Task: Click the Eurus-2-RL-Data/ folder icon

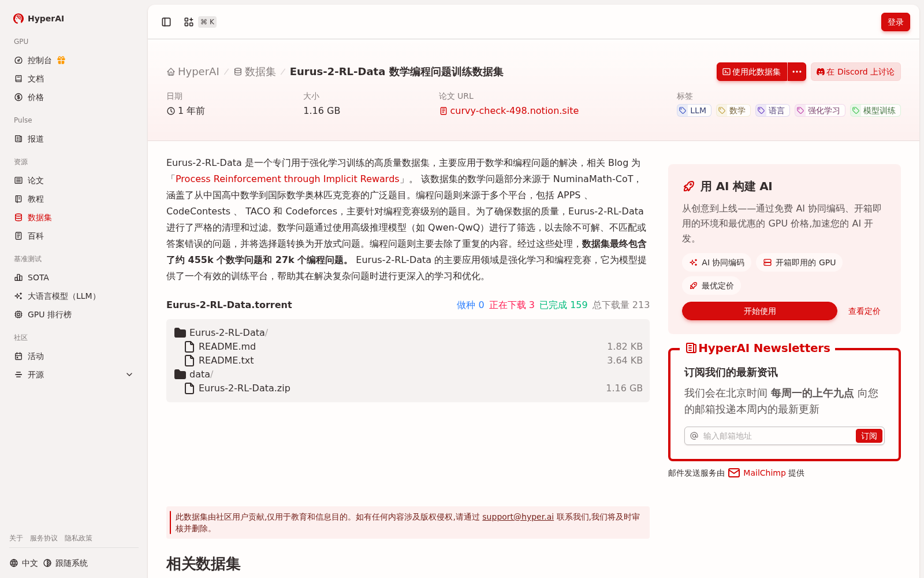Action: (x=180, y=333)
